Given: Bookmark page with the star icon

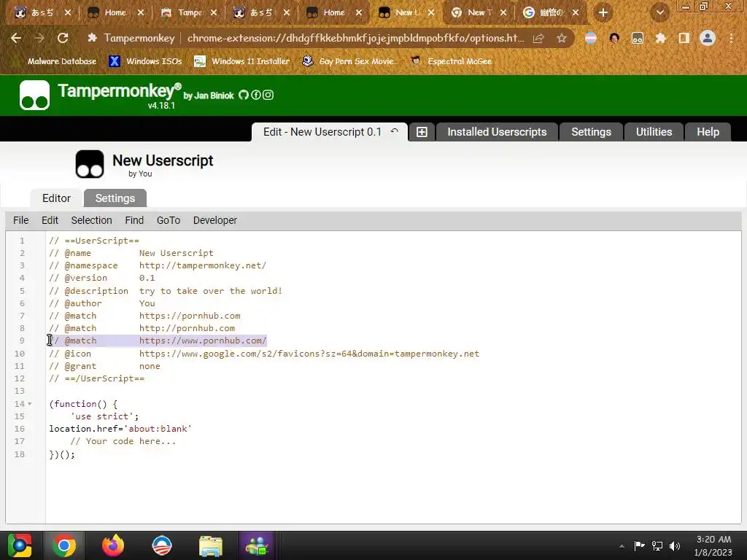Looking at the screenshot, I should pyautogui.click(x=562, y=38).
